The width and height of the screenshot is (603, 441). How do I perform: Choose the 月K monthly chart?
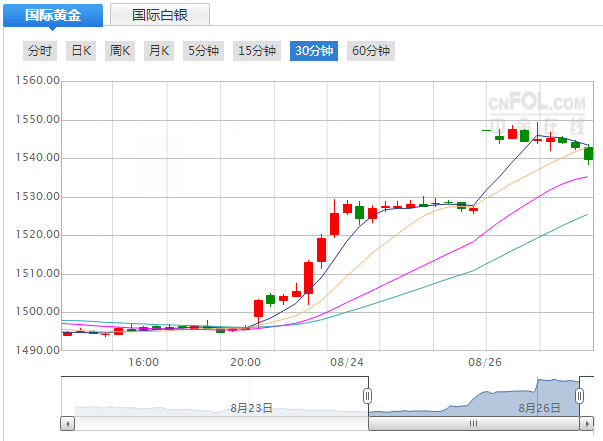point(159,51)
